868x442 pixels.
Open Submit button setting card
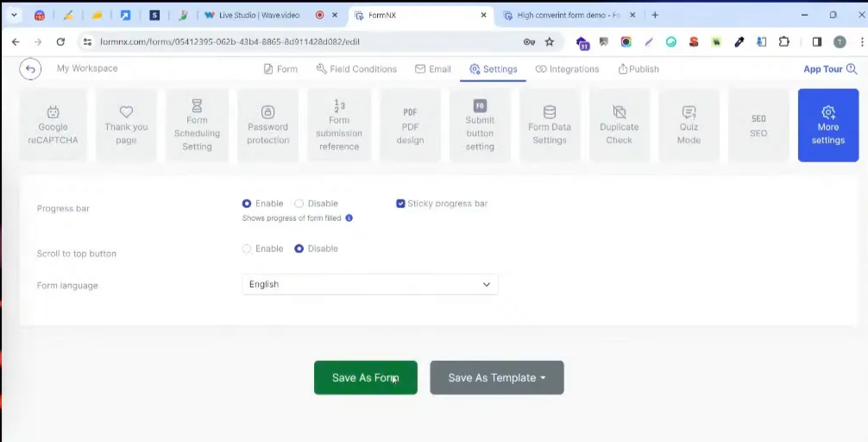tap(480, 125)
